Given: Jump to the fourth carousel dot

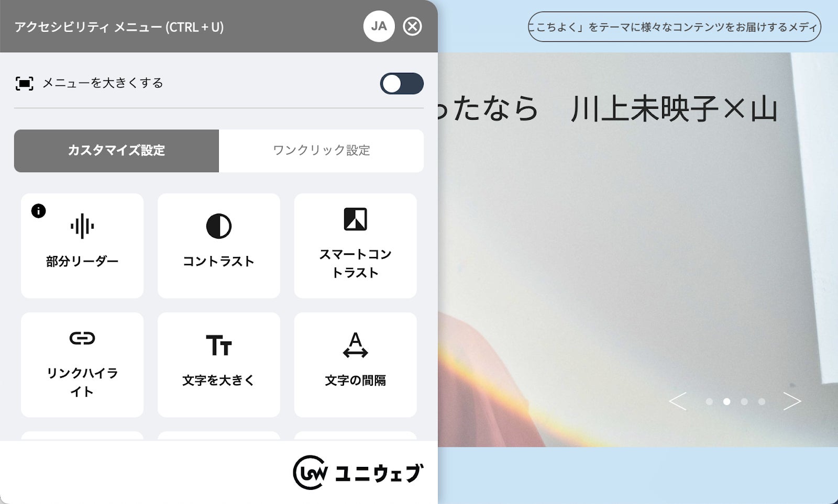Looking at the screenshot, I should (762, 402).
